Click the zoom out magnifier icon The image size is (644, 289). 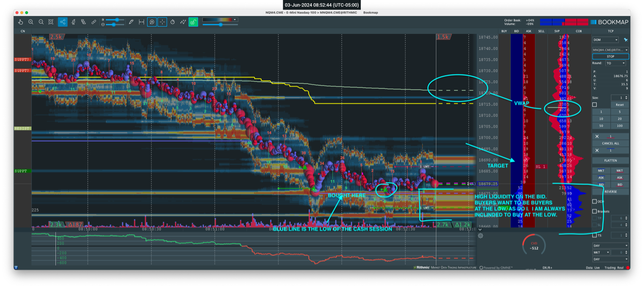click(41, 22)
